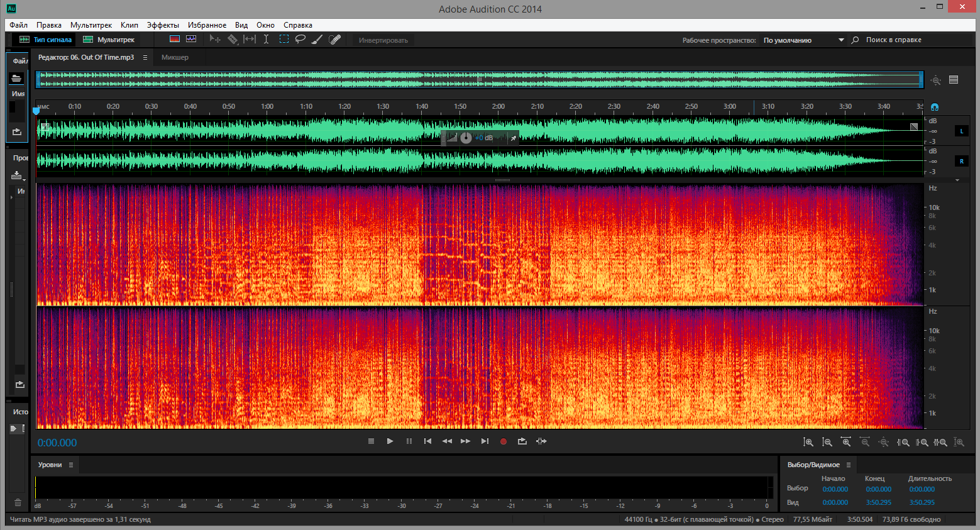Select the Razor tool
This screenshot has height=530, width=980.
tap(233, 40)
